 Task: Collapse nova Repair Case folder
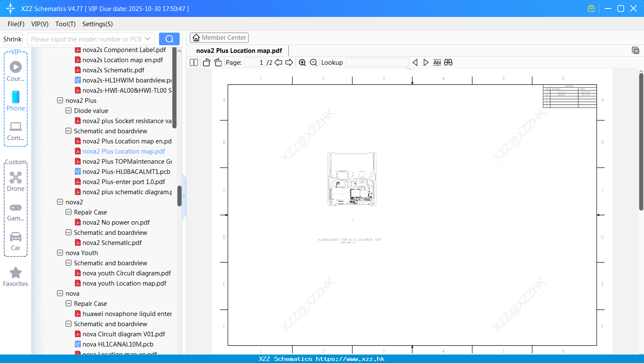69,303
